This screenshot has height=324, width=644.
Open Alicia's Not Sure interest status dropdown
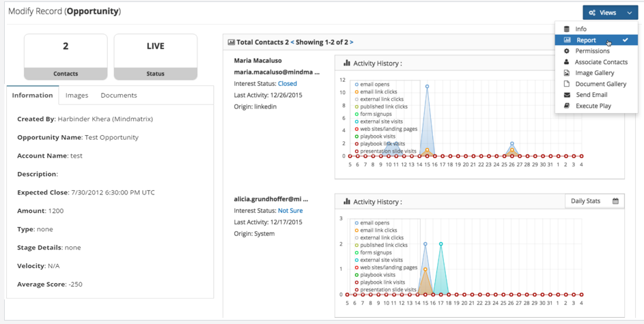point(290,211)
